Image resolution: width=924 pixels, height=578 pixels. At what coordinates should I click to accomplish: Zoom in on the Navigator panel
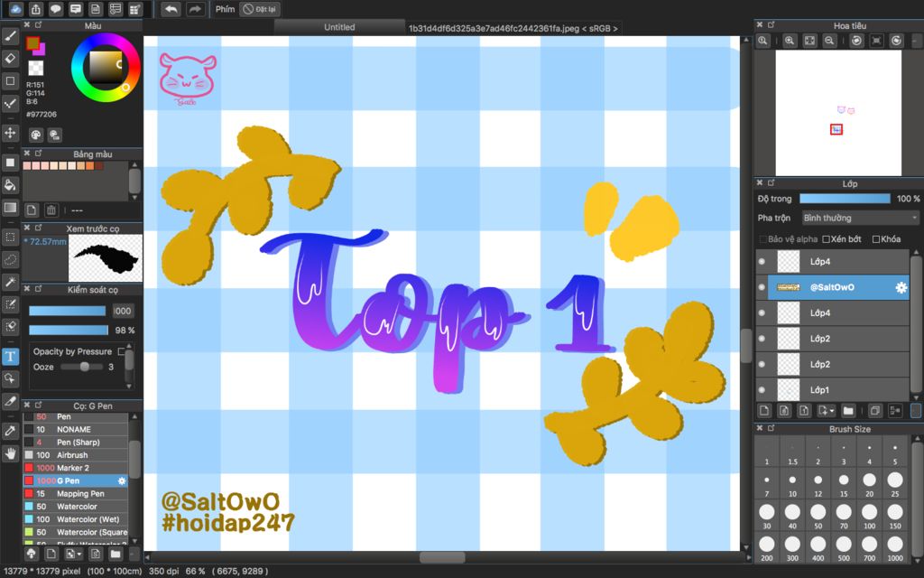[789, 40]
